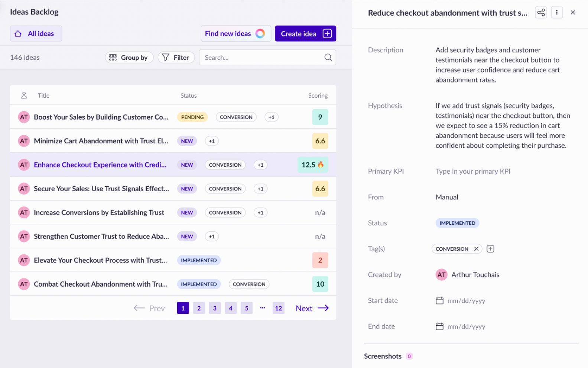This screenshot has height=368, width=588.
Task: Click the Create idea button
Action: (x=305, y=34)
